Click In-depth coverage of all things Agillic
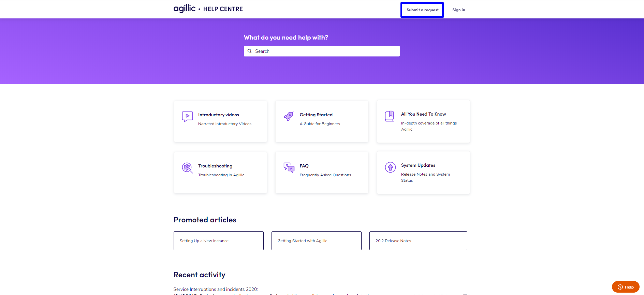This screenshot has width=644, height=295. [429, 126]
